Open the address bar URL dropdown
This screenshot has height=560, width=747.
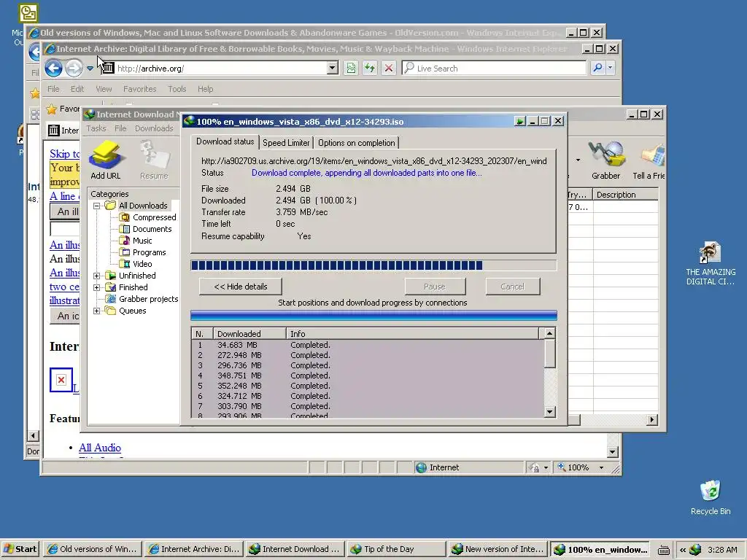point(333,68)
